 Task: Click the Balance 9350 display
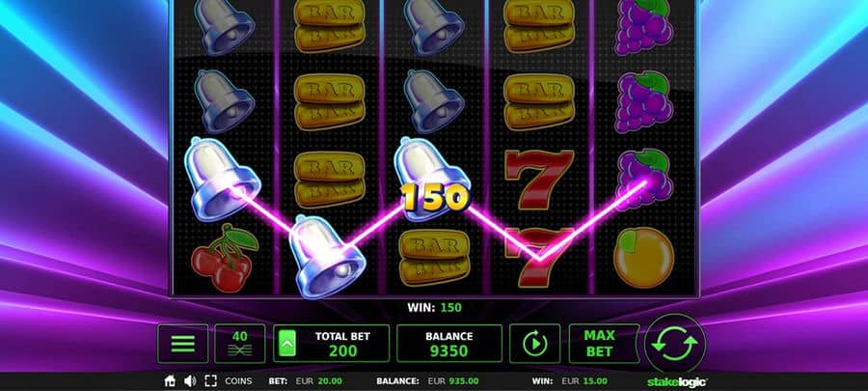coord(448,344)
